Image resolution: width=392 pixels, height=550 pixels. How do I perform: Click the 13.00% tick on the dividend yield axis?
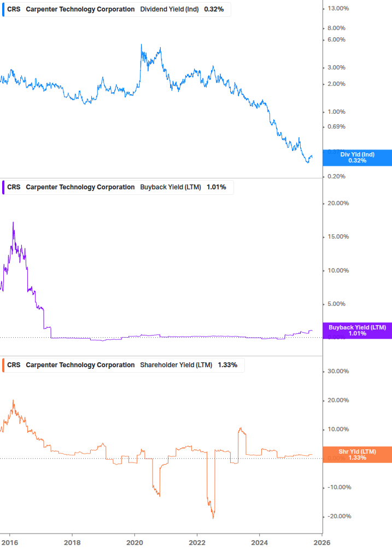(x=338, y=8)
